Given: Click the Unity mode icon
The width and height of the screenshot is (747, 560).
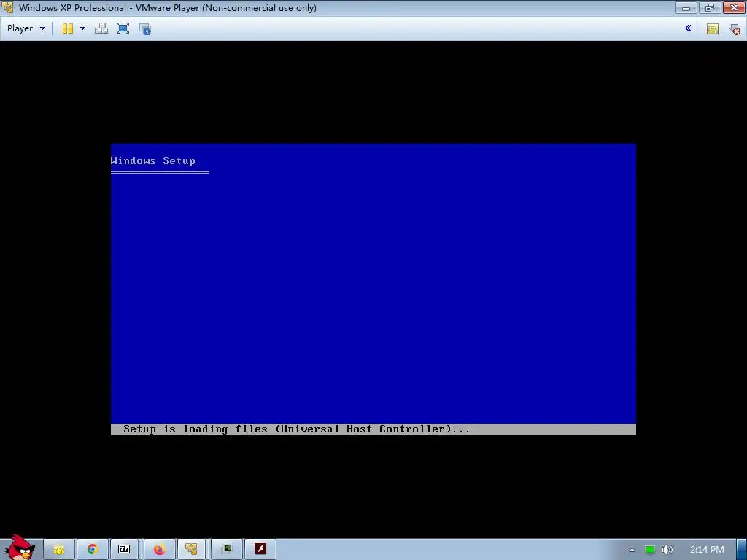Looking at the screenshot, I should [x=145, y=28].
